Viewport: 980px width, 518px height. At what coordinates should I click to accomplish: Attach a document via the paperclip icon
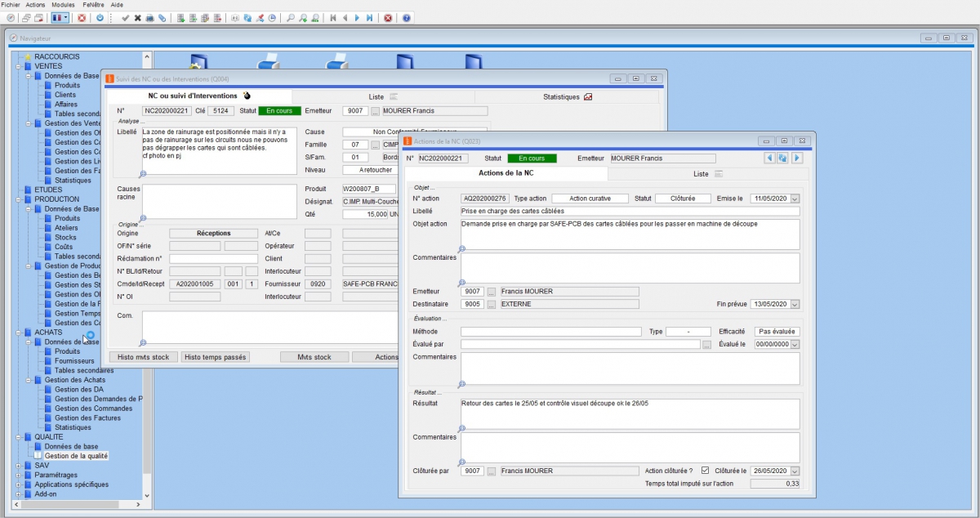point(162,18)
